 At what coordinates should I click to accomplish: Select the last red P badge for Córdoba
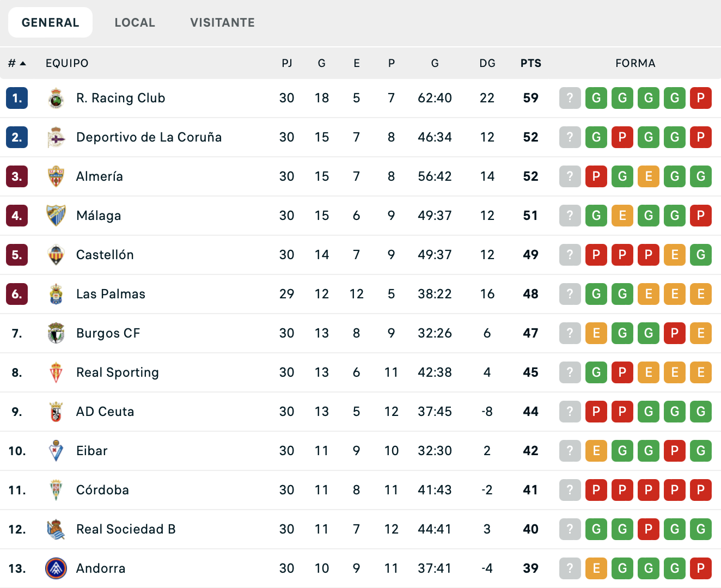pos(701,490)
